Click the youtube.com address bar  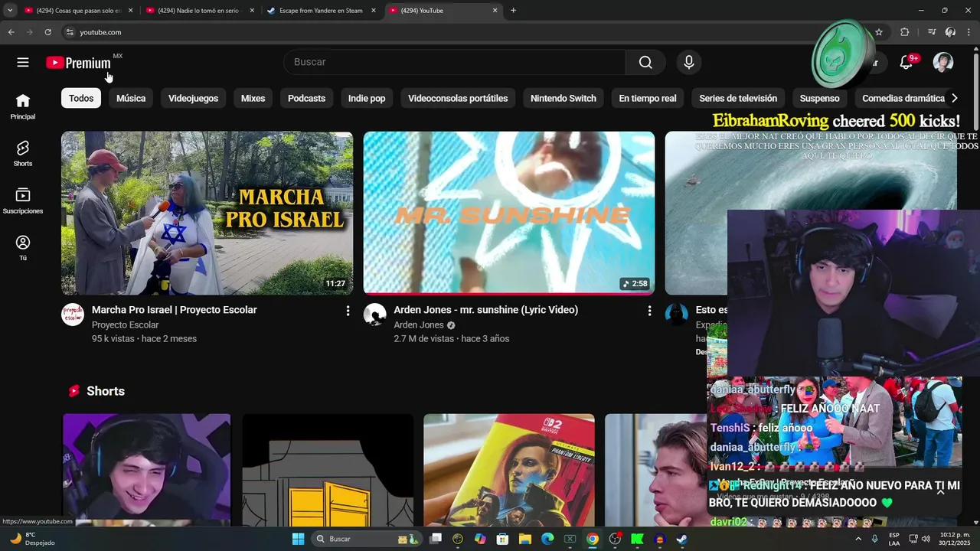459,32
